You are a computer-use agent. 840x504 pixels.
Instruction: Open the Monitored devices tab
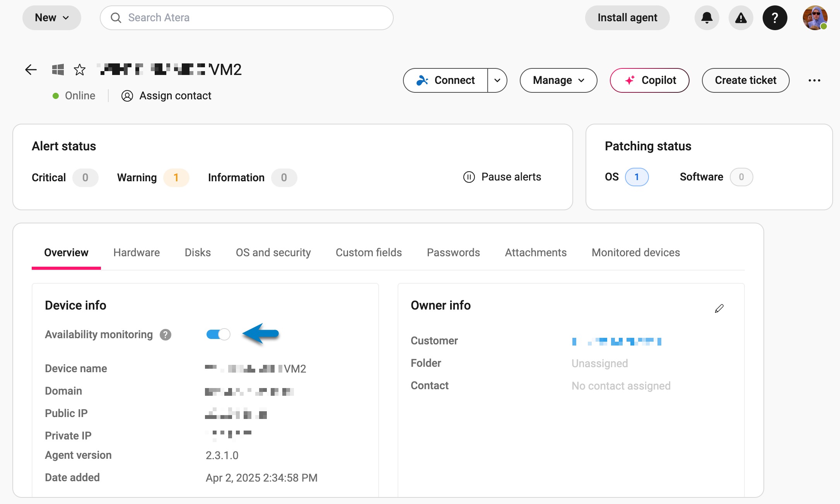636,253
